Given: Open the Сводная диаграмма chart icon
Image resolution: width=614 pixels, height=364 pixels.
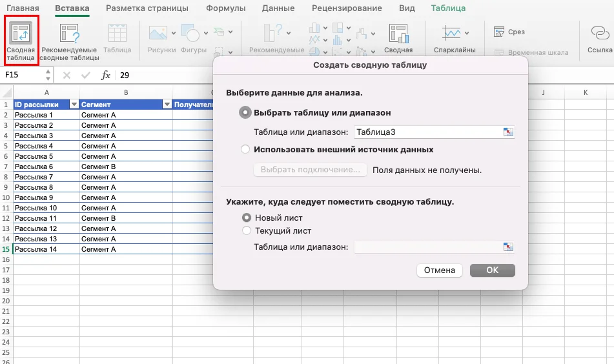Looking at the screenshot, I should [x=398, y=35].
